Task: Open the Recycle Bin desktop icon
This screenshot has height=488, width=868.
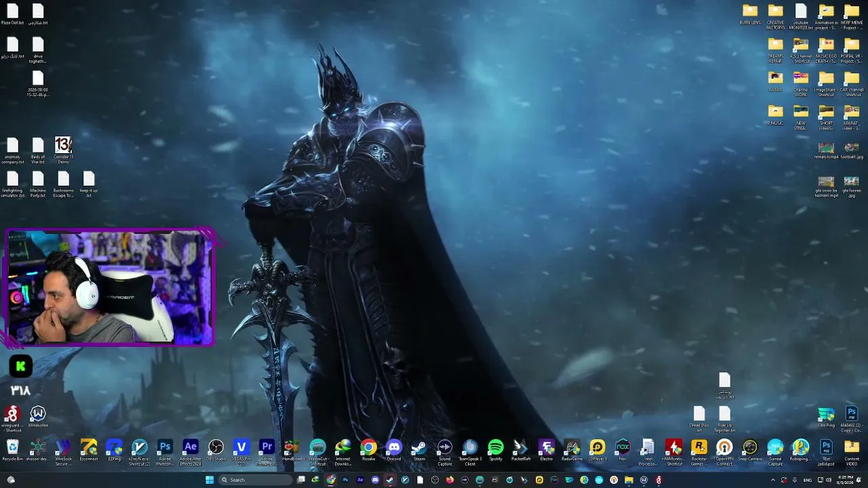Action: 12,450
